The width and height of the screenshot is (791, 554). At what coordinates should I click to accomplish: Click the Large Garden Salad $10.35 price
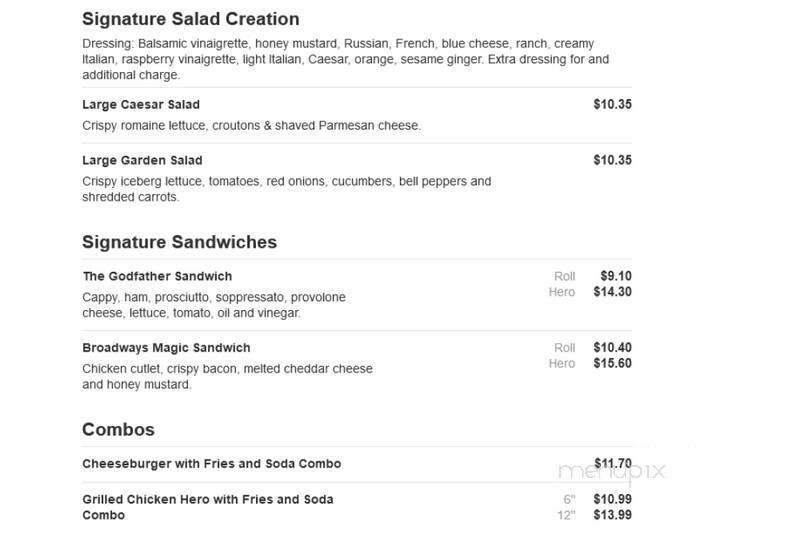(x=612, y=160)
